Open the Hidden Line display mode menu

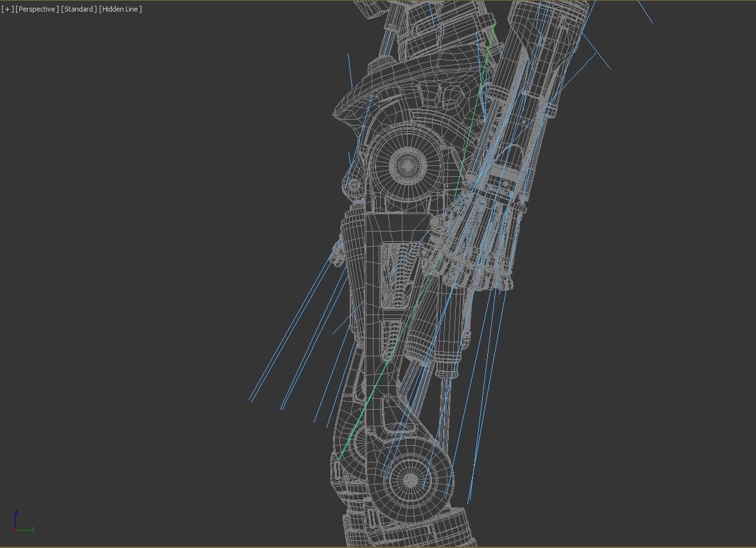pos(121,9)
